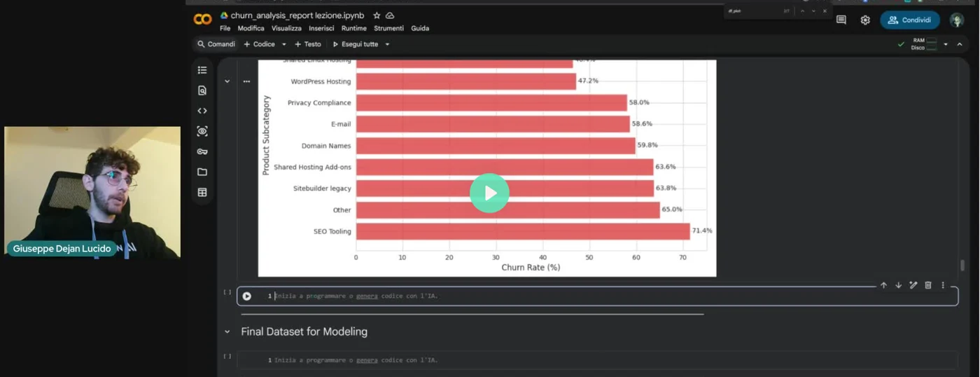980x377 pixels.
Task: Open the data table sidebar icon
Action: (202, 192)
